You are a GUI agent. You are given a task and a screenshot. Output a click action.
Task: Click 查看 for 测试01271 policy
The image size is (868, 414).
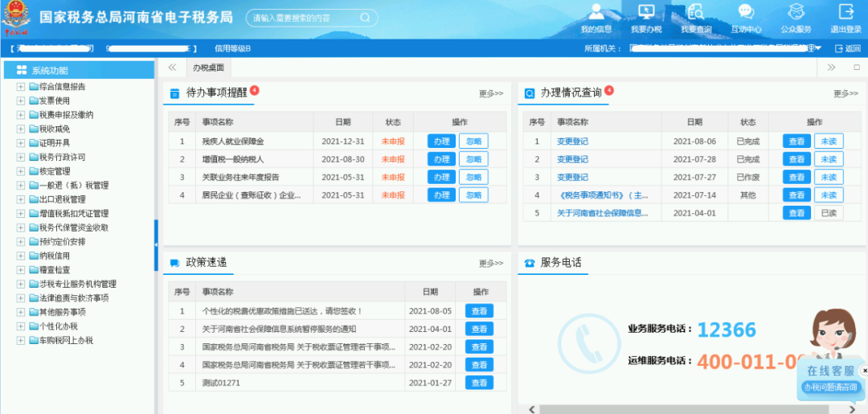479,383
